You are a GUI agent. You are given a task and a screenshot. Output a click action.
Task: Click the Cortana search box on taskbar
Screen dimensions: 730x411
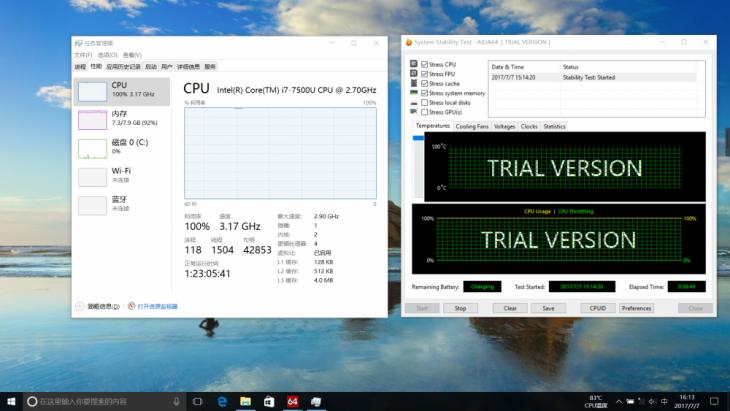104,401
